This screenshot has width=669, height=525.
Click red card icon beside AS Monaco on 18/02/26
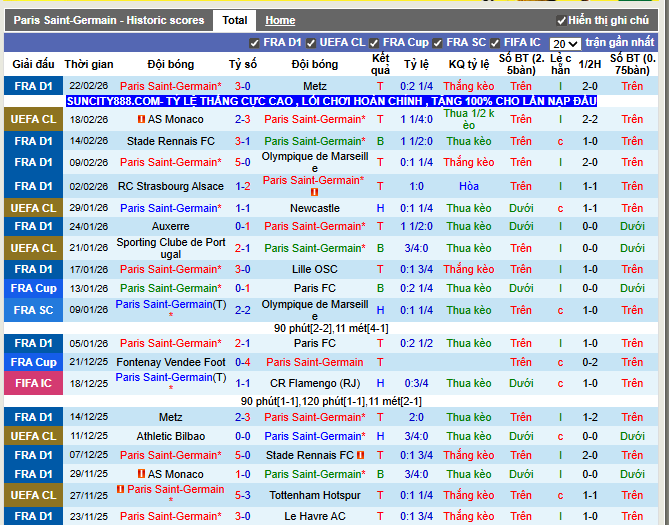141,120
